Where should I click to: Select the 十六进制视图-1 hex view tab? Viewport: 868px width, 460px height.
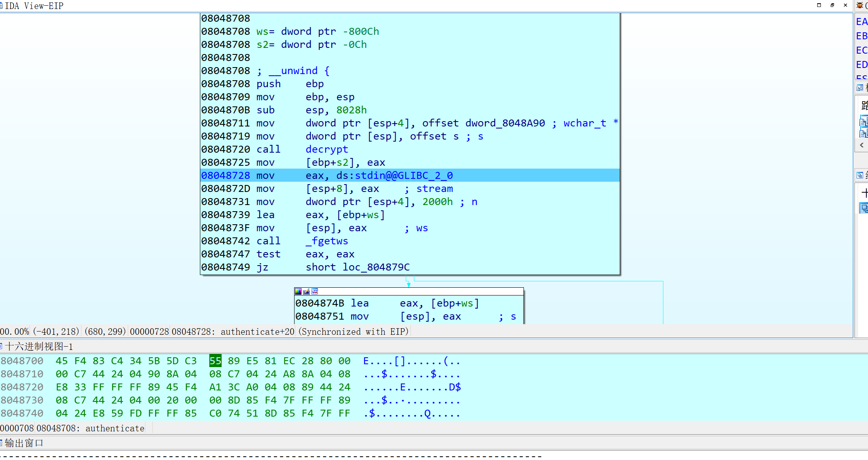tap(39, 347)
